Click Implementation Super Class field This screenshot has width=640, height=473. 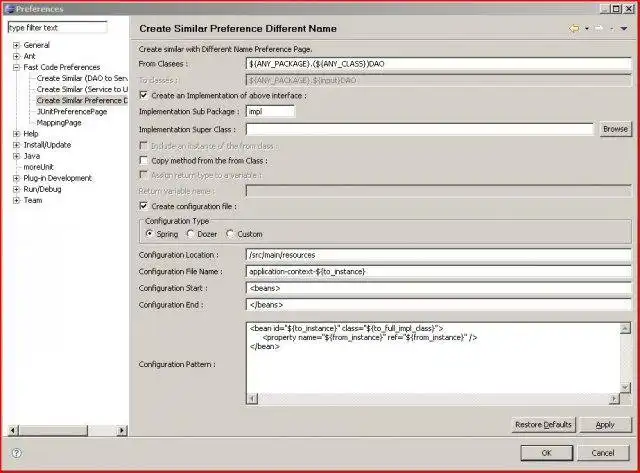click(x=420, y=129)
